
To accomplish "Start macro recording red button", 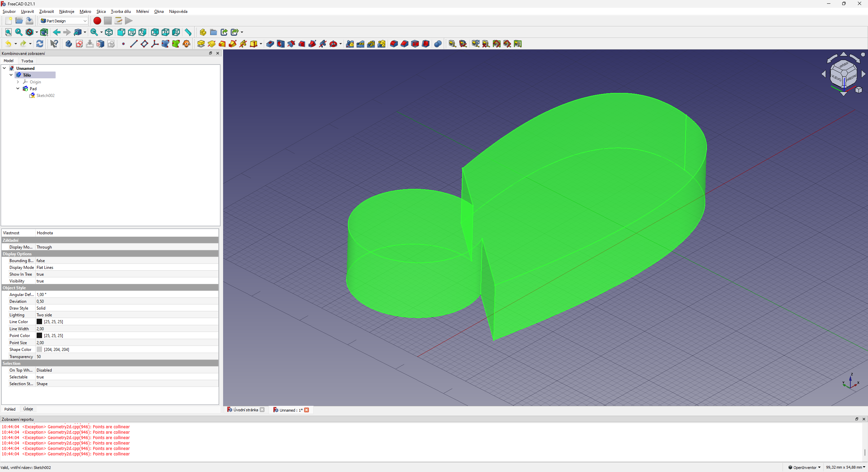I will [x=97, y=21].
